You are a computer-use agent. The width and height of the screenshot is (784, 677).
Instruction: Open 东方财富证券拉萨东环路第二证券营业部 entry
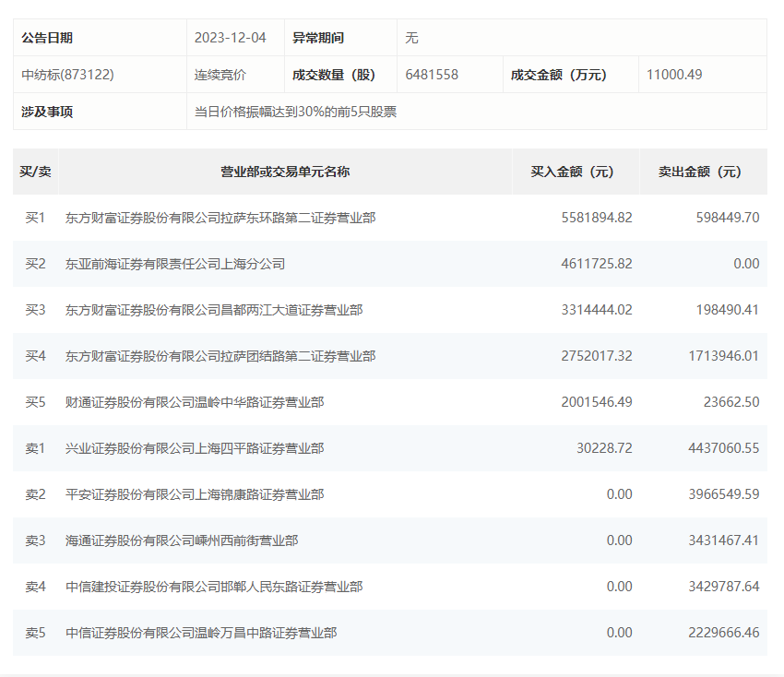point(220,218)
